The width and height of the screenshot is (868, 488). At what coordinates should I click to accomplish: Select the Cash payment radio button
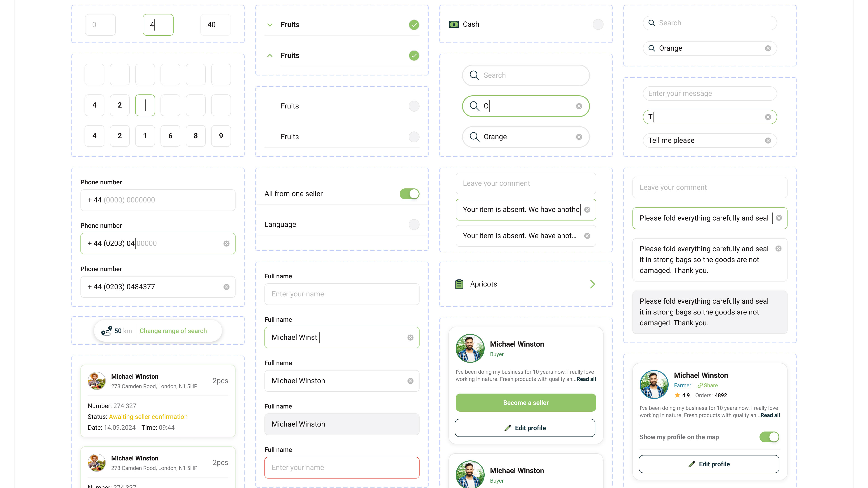[598, 24]
